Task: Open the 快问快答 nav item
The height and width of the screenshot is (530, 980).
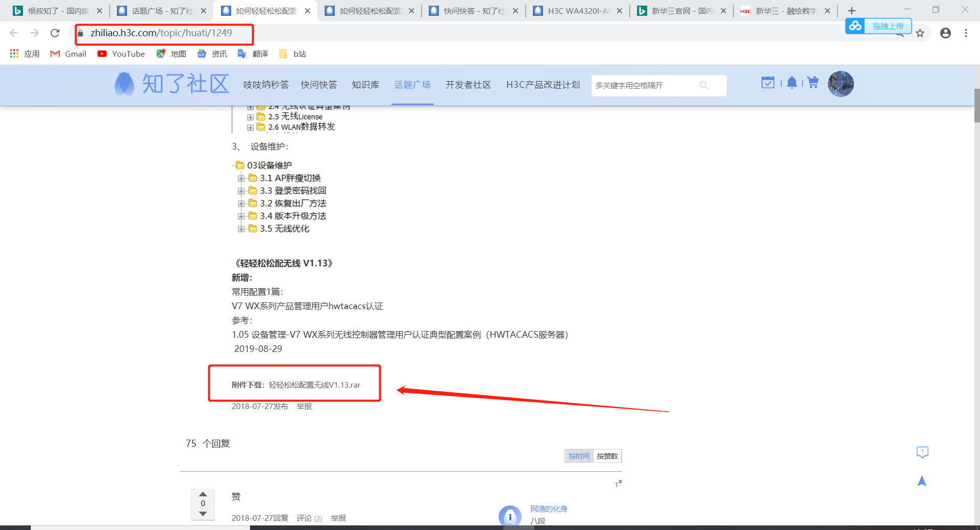Action: (x=319, y=85)
